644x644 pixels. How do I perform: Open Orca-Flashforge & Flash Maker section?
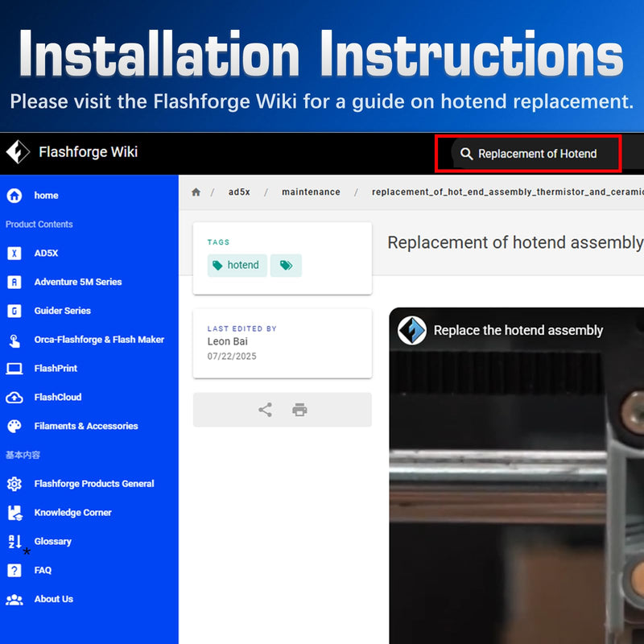pyautogui.click(x=99, y=339)
